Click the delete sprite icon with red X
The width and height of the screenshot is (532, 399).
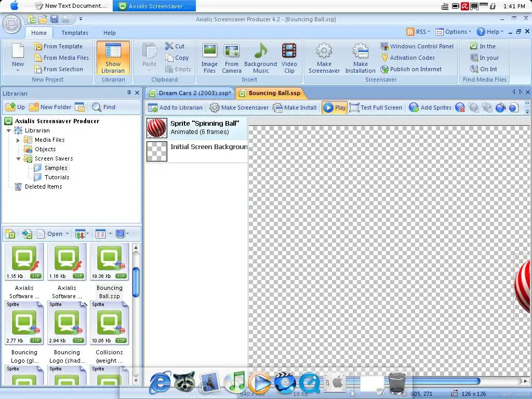tap(460, 108)
